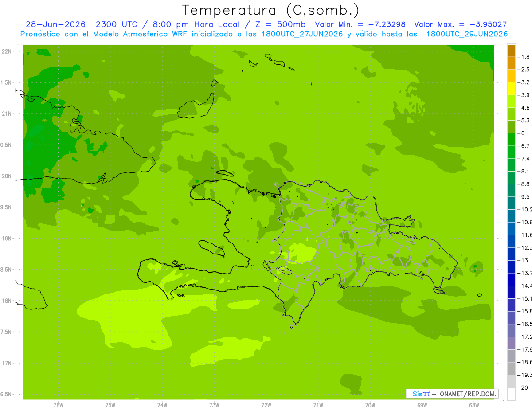Click the "17N" latitude label

(7, 364)
